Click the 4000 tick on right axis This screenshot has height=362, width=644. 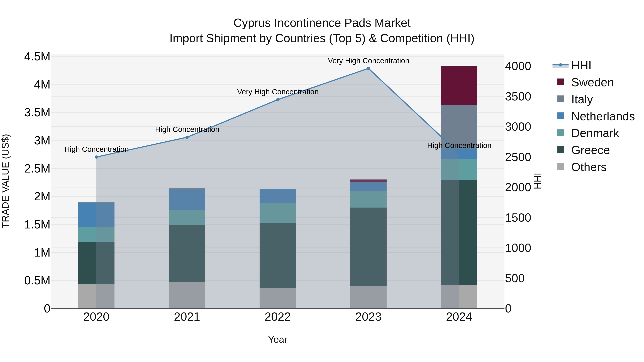coord(518,66)
